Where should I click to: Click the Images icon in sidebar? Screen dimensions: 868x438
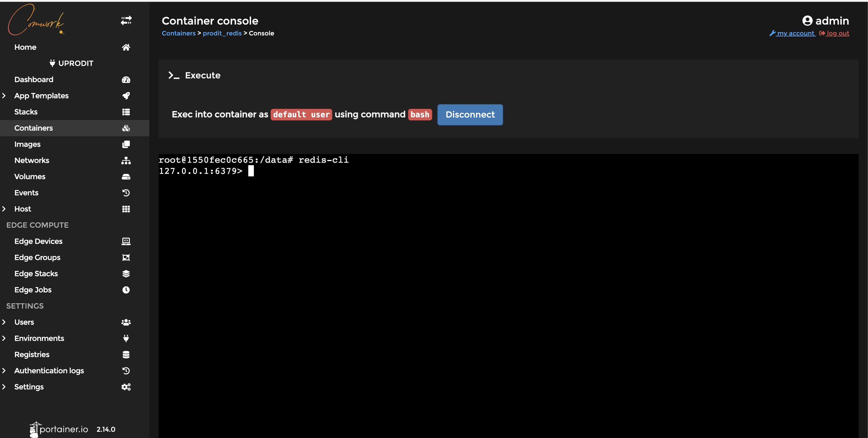click(x=126, y=144)
